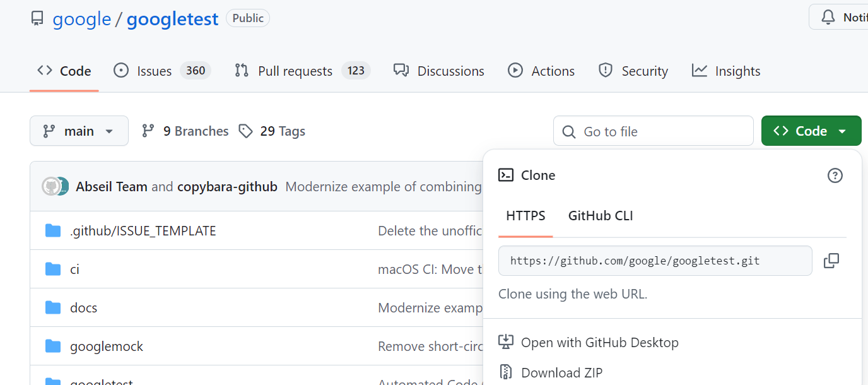
Task: Click the Download ZIP archive icon
Action: (506, 372)
